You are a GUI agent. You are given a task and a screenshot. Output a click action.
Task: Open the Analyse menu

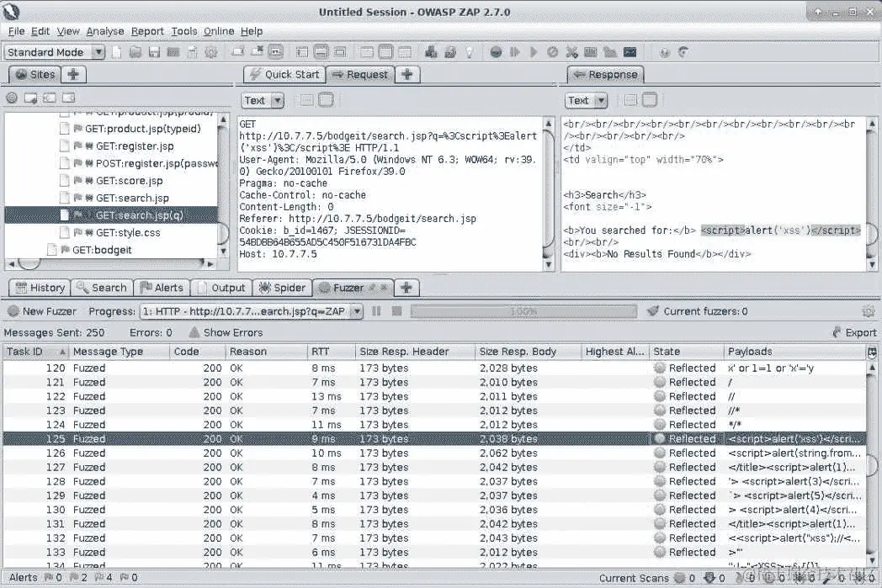pyautogui.click(x=105, y=31)
